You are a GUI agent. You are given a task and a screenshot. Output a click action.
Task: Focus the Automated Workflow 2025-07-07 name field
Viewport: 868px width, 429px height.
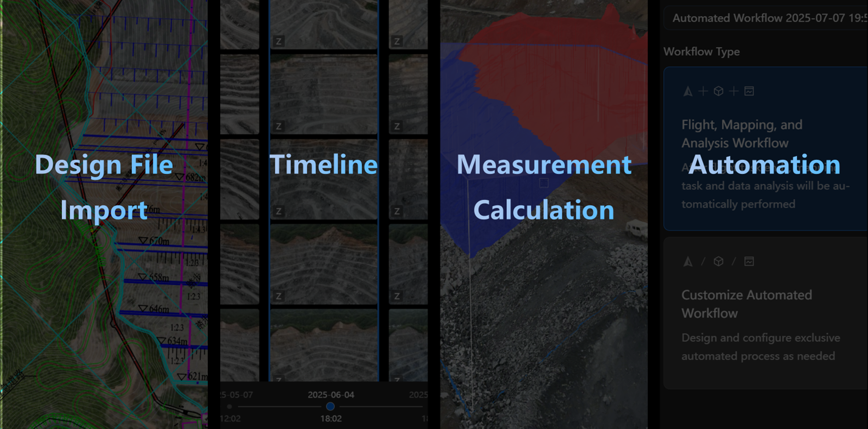pyautogui.click(x=766, y=18)
